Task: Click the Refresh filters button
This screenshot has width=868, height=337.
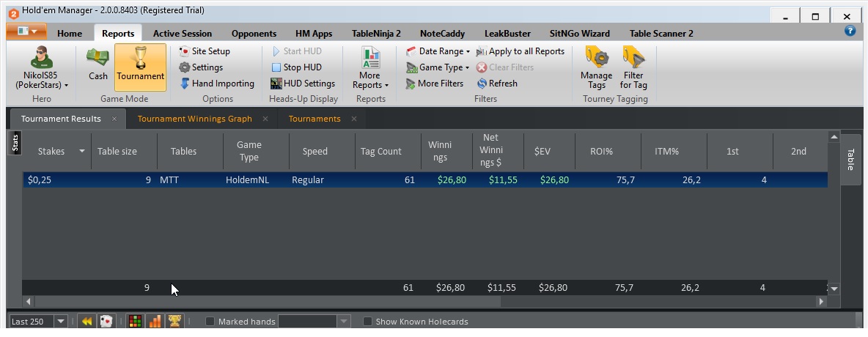Action: pos(496,84)
